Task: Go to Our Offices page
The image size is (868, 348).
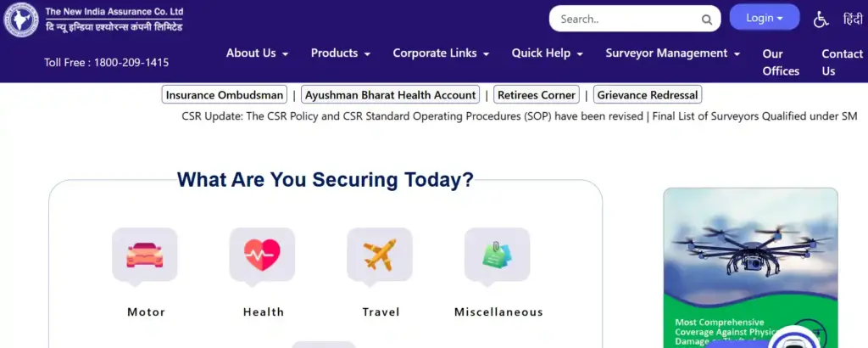Action: (780, 62)
